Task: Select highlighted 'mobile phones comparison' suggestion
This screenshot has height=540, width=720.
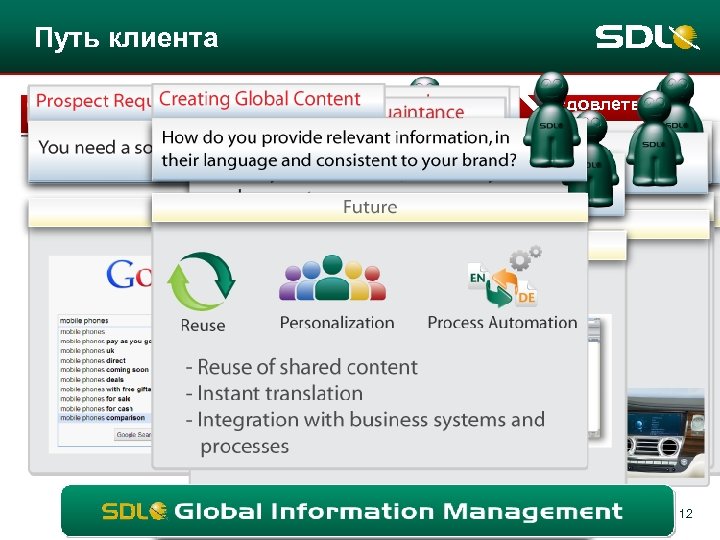Action: coord(105,418)
